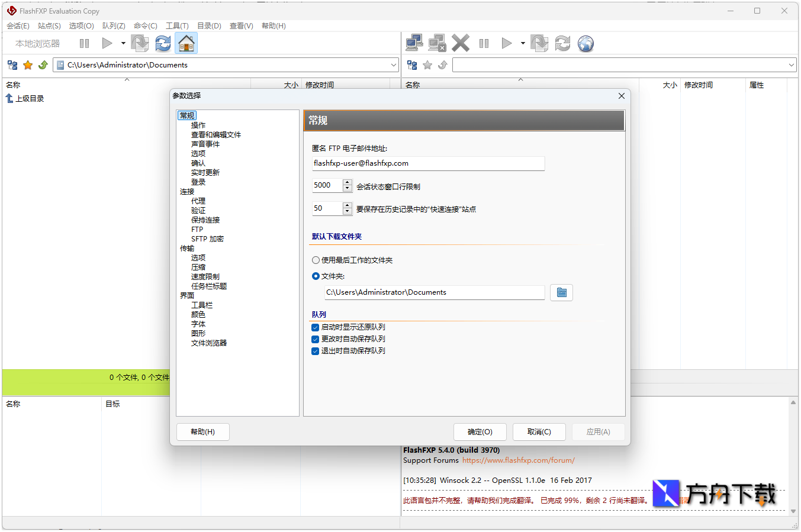The image size is (801, 532).
Task: Refresh the local browser pane
Action: (x=163, y=43)
